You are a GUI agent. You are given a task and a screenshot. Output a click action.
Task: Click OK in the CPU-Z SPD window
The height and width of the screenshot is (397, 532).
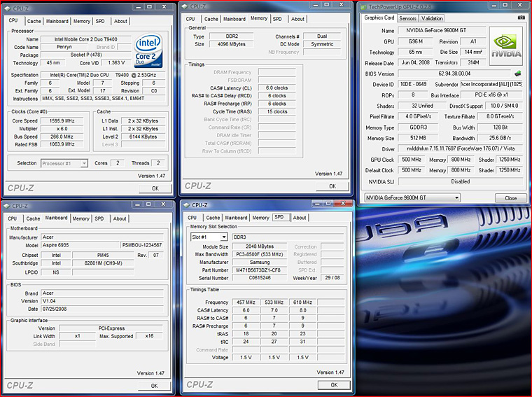(x=334, y=385)
